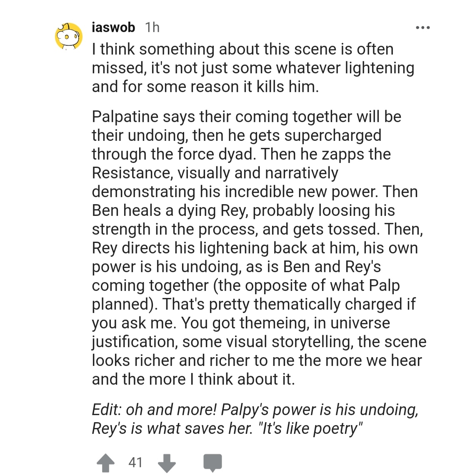The height and width of the screenshot is (476, 450).
Task: Tap the vote score of 41
Action: [135, 462]
